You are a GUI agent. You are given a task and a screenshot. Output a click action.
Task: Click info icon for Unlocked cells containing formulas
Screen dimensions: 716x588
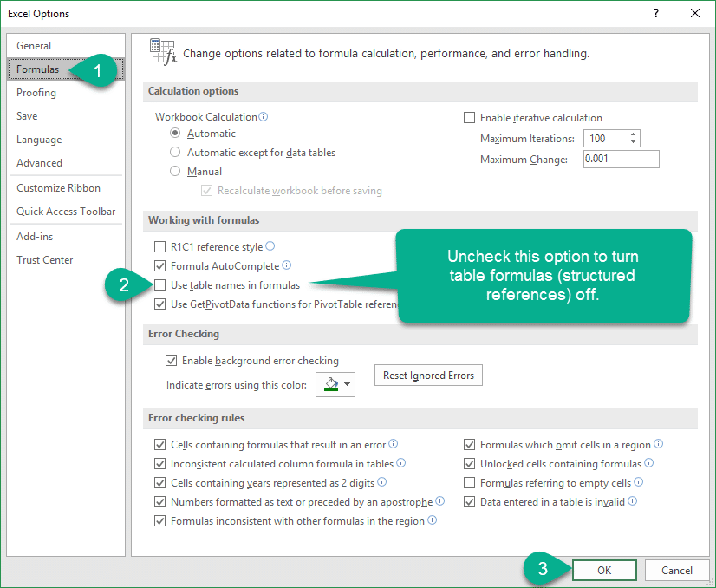click(649, 463)
